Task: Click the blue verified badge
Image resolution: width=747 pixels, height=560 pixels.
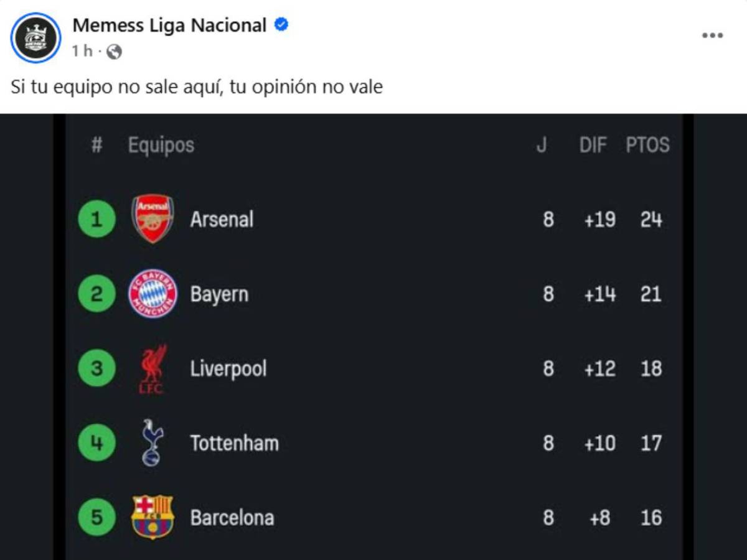Action: 281,26
